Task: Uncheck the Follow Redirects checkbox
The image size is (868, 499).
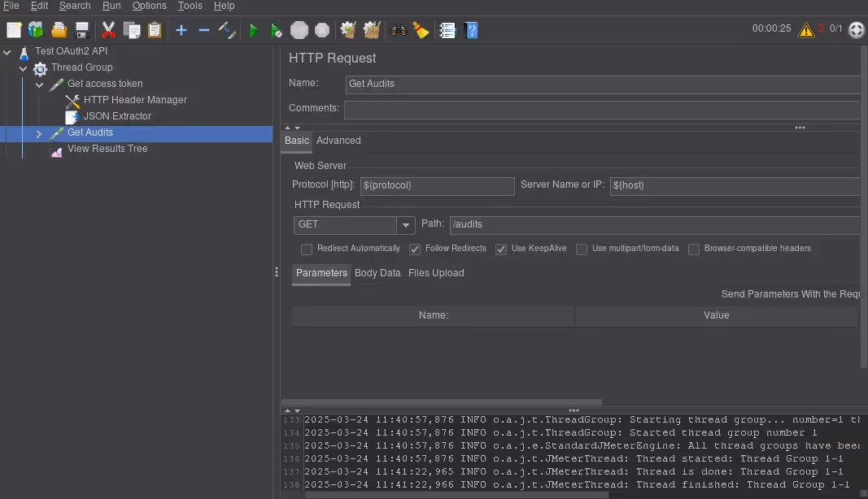Action: pyautogui.click(x=415, y=249)
